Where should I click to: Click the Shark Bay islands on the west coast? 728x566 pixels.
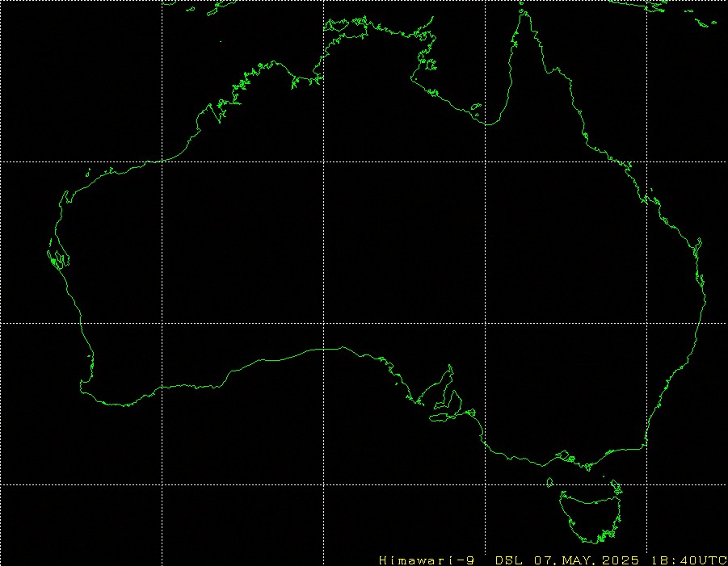[57, 258]
